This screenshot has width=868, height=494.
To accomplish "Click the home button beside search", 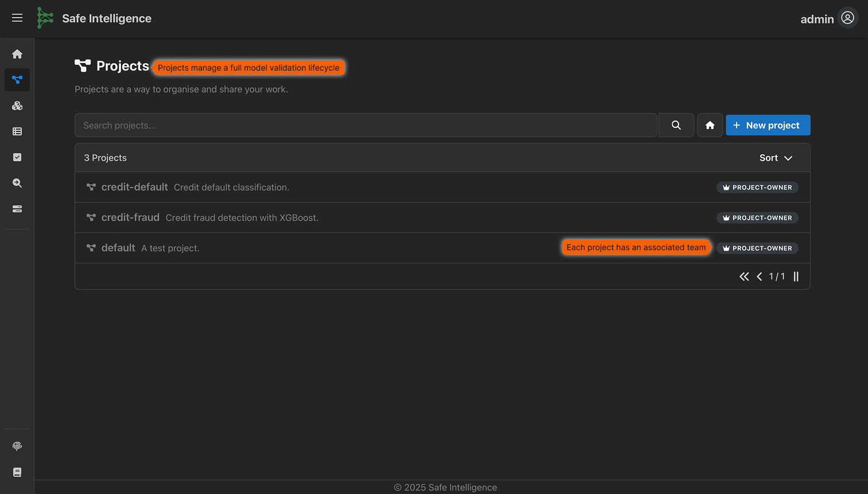I will 710,125.
